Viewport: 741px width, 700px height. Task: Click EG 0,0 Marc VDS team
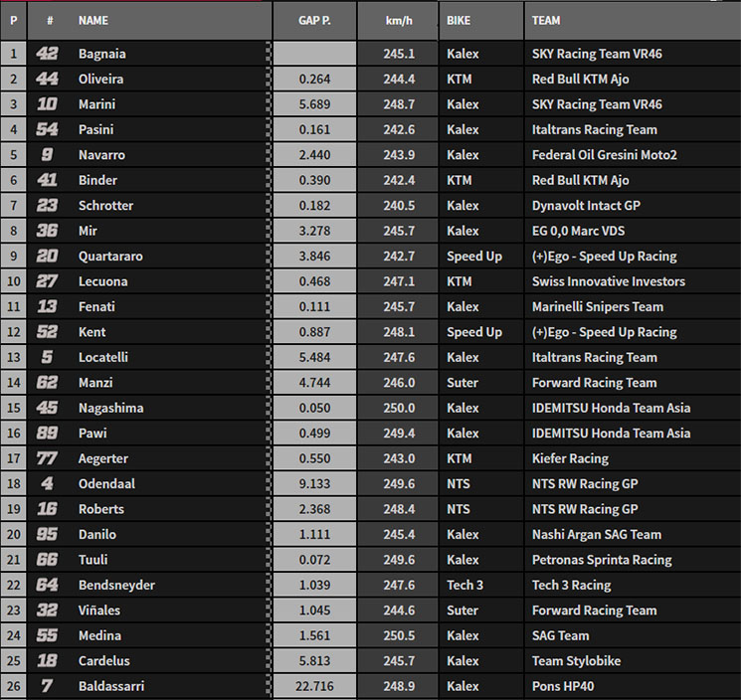point(578,231)
